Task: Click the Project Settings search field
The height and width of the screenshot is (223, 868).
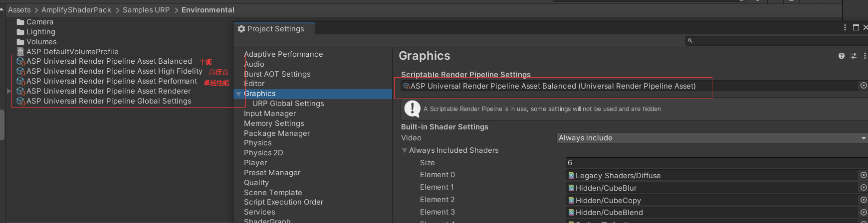Action: (776, 41)
